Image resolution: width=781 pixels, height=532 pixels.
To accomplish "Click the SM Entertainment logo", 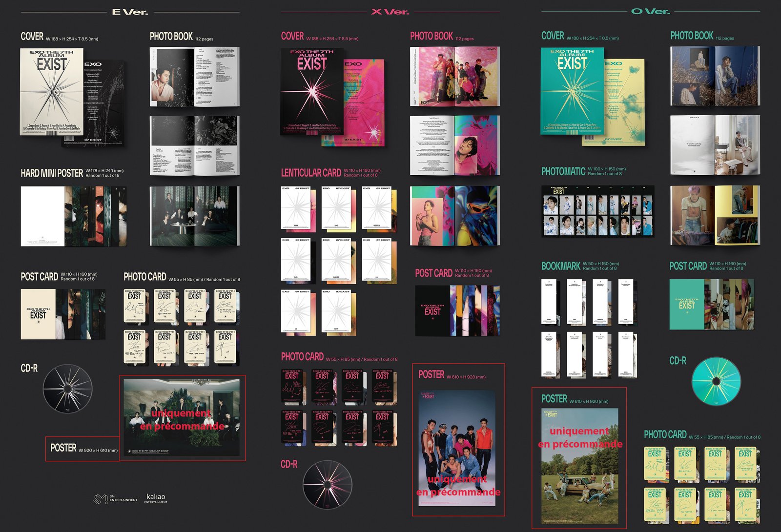I will click(115, 499).
